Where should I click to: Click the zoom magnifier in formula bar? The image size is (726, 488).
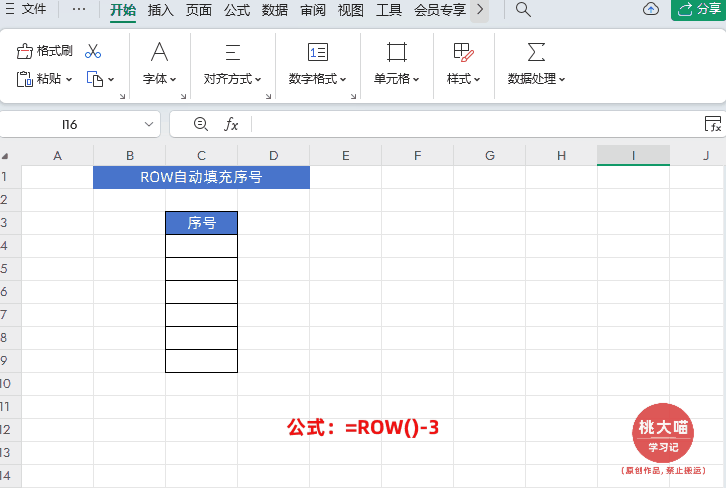(200, 124)
